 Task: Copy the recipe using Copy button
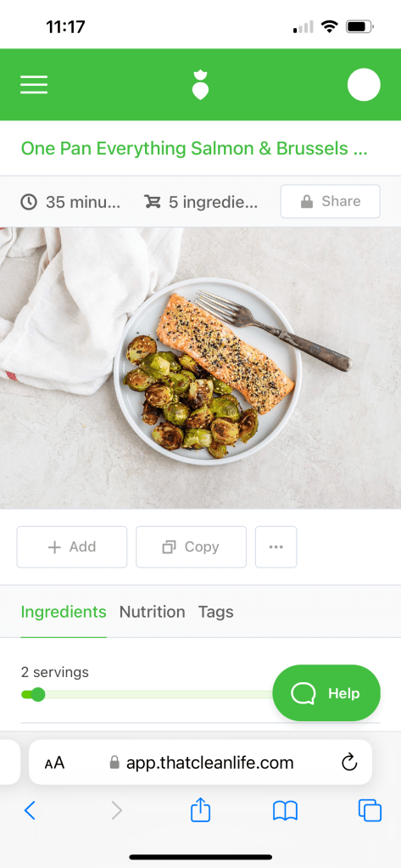coord(191,547)
